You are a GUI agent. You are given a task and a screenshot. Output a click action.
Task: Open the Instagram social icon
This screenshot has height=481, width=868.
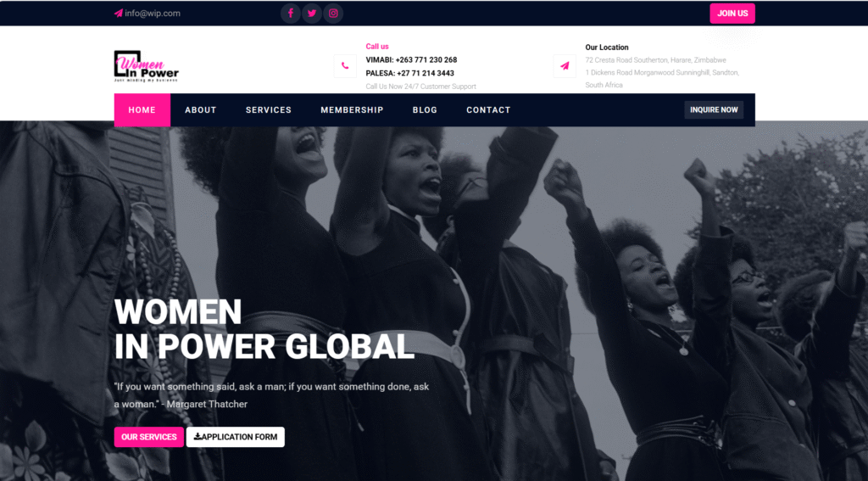click(x=333, y=14)
